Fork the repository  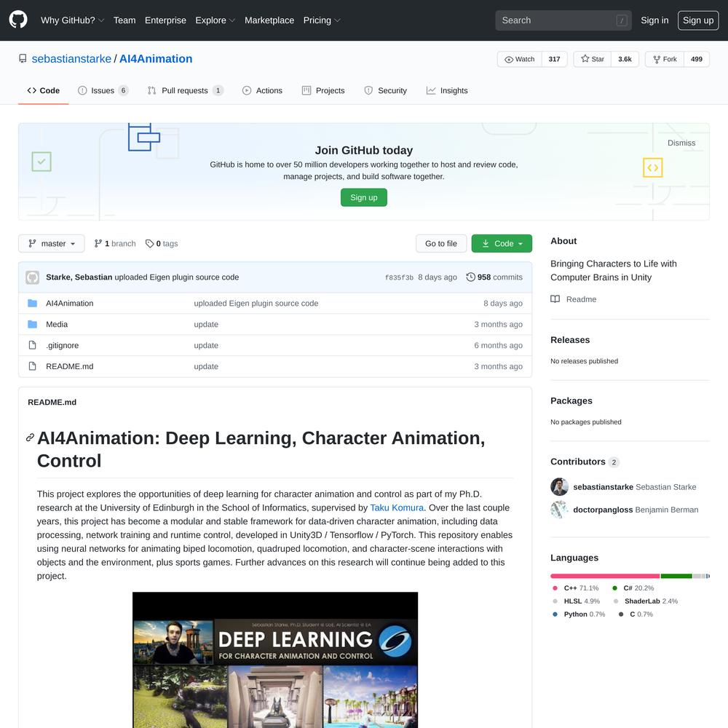[665, 59]
